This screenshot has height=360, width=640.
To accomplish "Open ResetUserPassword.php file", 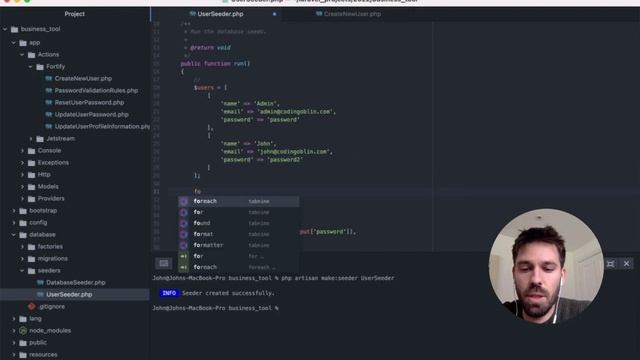I will (89, 102).
